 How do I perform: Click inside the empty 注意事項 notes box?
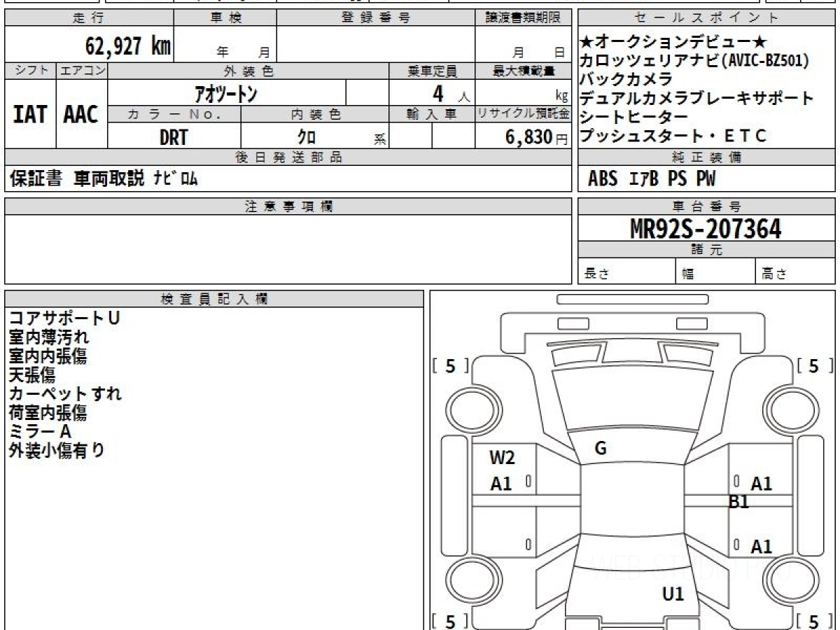[288, 249]
